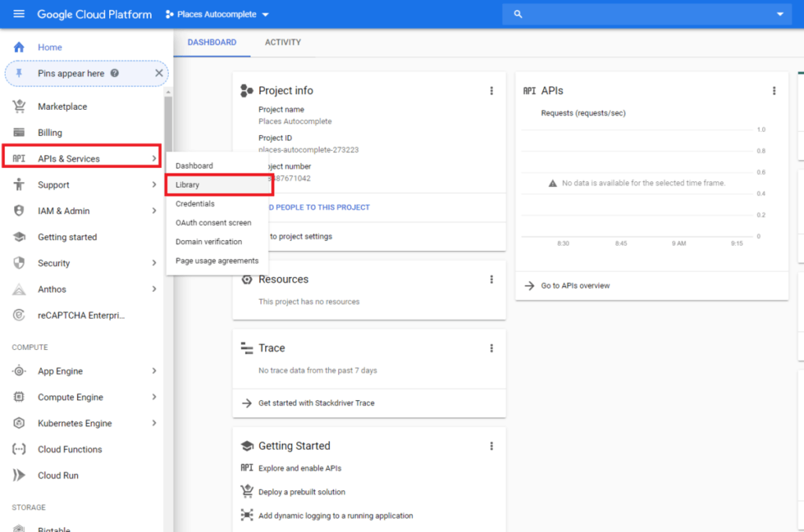The width and height of the screenshot is (804, 532).
Task: Click the Cloud Functions icon
Action: (x=20, y=450)
